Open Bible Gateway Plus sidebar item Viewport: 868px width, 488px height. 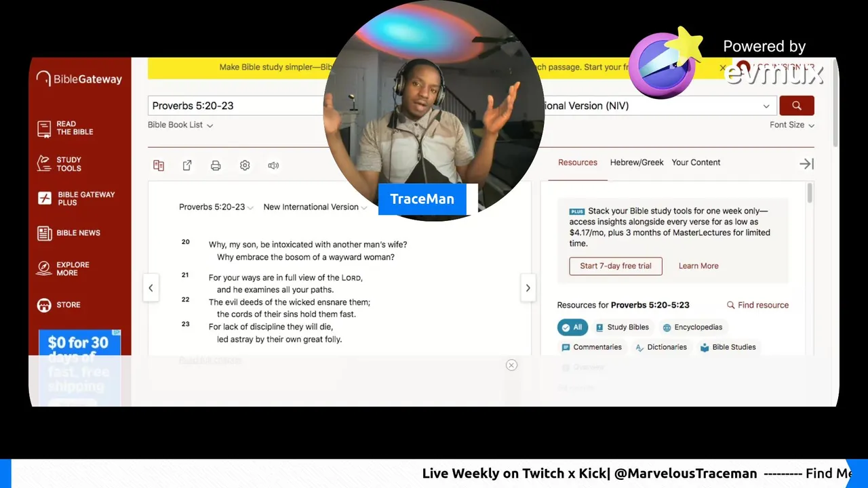point(76,199)
